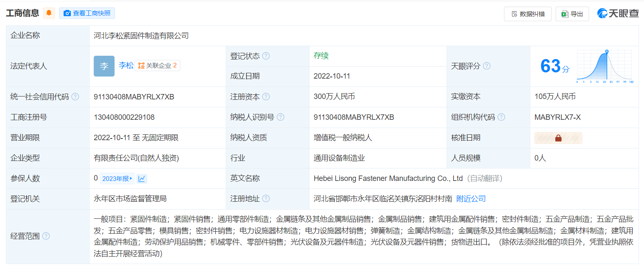Screen dimensions: 644x272
Task: Click the 天眼查 logo
Action: (618, 13)
